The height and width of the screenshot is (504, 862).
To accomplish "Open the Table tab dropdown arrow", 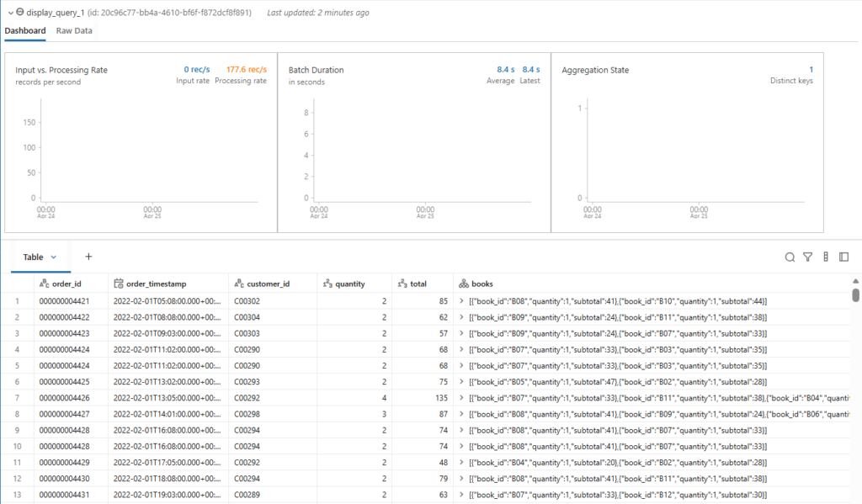I will [x=54, y=257].
